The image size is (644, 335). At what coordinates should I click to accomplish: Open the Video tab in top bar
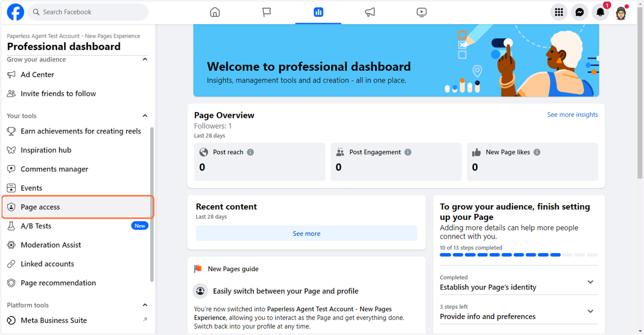point(421,12)
